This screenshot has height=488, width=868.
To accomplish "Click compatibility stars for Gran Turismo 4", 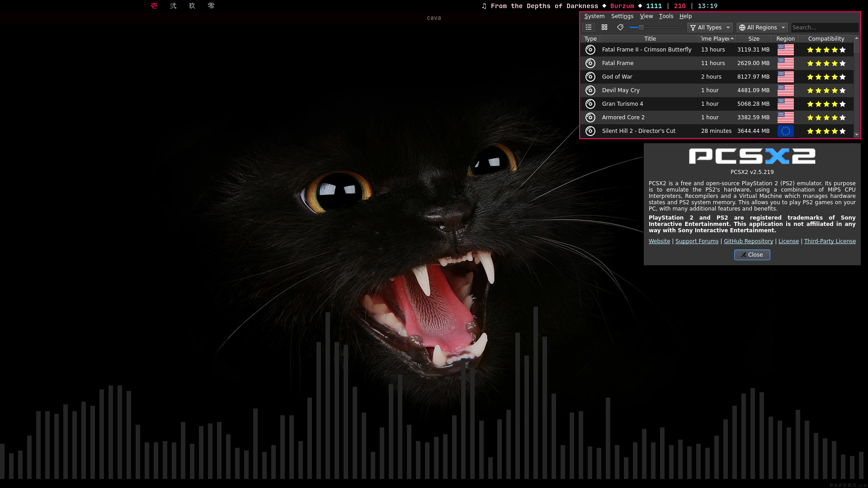I will pyautogui.click(x=826, y=104).
